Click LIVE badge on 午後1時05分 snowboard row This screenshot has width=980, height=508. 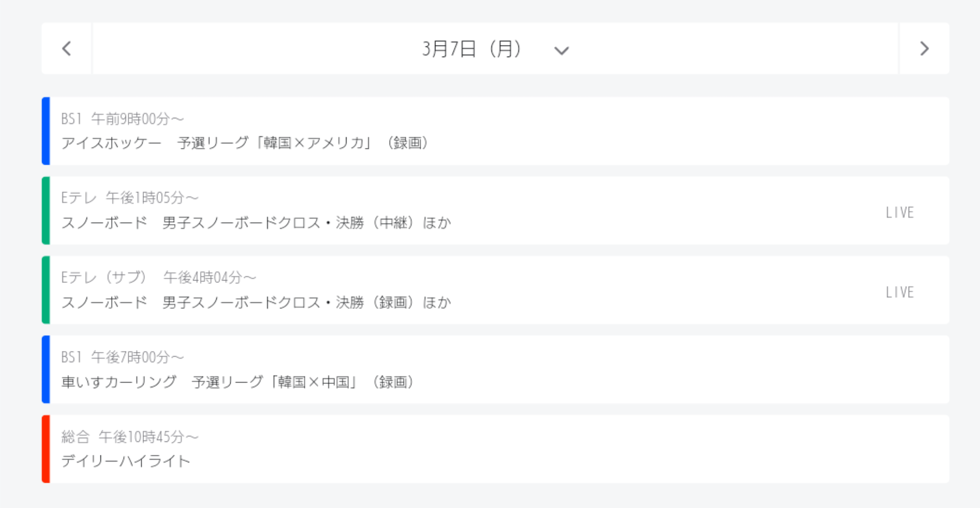900,213
